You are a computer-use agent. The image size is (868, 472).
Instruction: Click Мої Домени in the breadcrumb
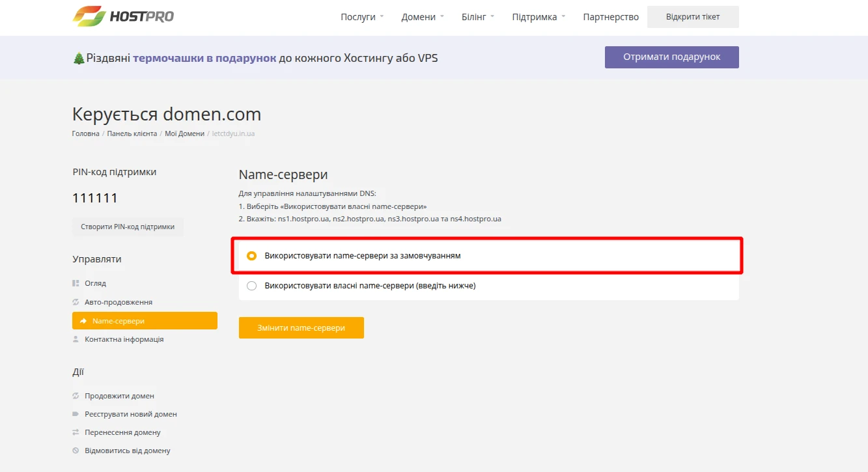tap(184, 133)
